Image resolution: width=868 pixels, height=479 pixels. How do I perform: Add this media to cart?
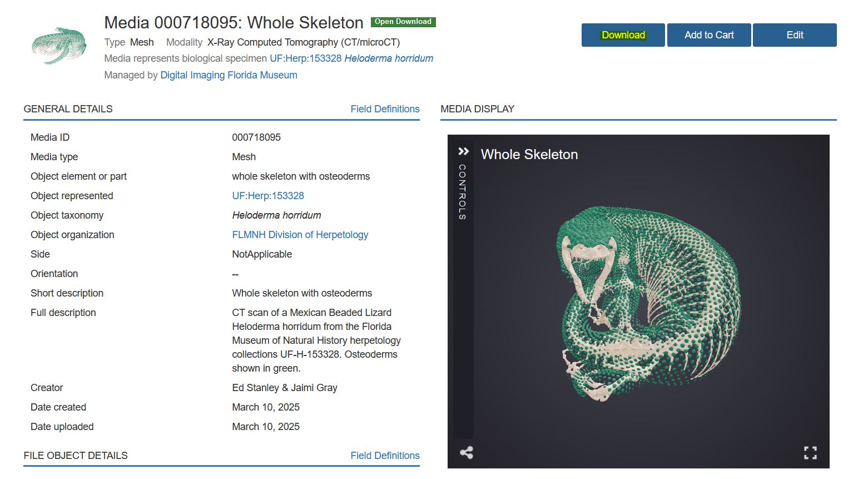pyautogui.click(x=709, y=35)
